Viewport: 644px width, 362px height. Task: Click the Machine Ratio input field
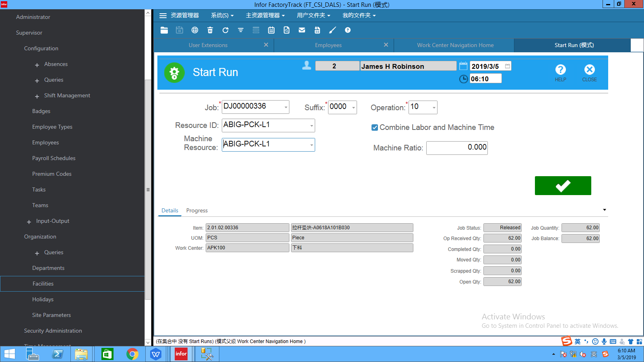457,148
